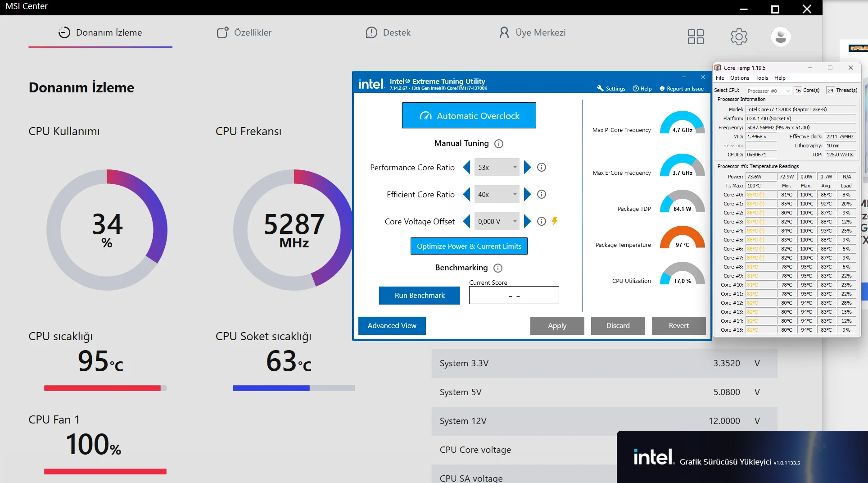
Task: Open Select CPU dropdown in Core Temp
Action: tap(769, 91)
